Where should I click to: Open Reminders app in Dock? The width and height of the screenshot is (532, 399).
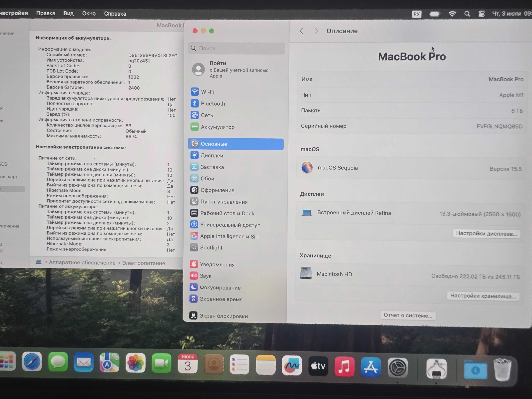coord(240,364)
